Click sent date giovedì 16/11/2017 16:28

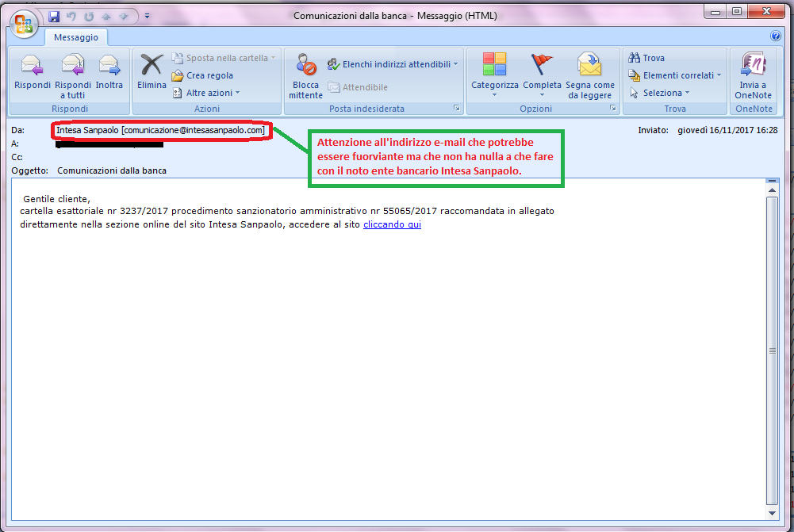727,130
